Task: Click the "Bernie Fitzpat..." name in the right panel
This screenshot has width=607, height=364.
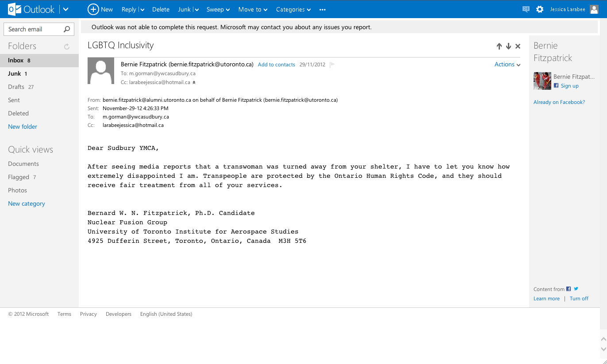Action: click(x=574, y=77)
